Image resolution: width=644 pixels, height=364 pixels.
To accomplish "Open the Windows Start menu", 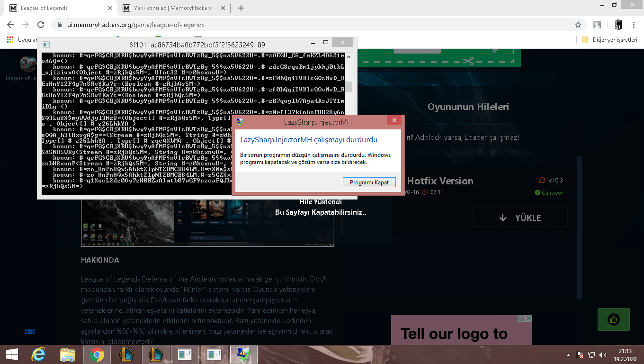I will tap(12, 355).
